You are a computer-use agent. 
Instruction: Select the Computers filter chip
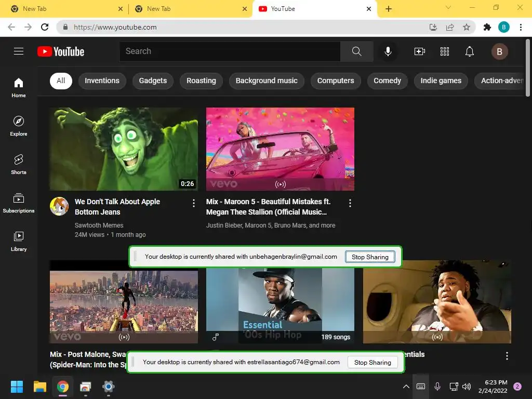tap(336, 81)
